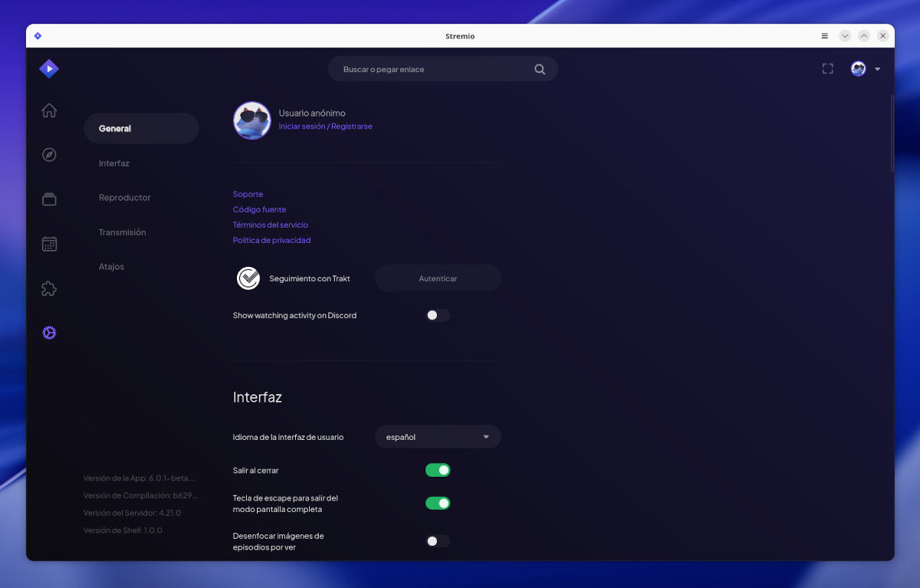Open the Library icon in sidebar
Image resolution: width=920 pixels, height=588 pixels.
49,199
